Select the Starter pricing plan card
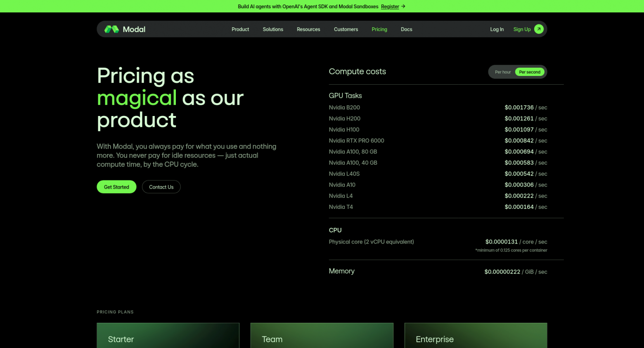 (x=168, y=336)
